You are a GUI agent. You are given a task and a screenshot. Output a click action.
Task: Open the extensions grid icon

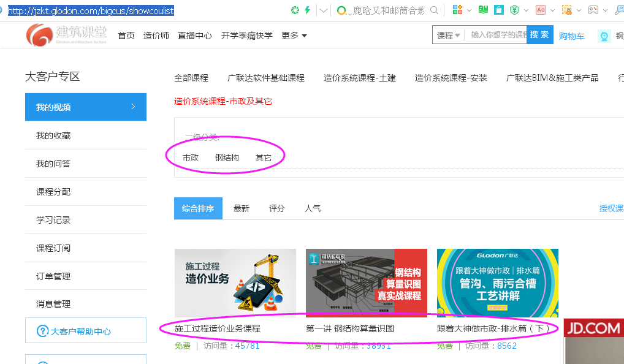click(x=457, y=10)
